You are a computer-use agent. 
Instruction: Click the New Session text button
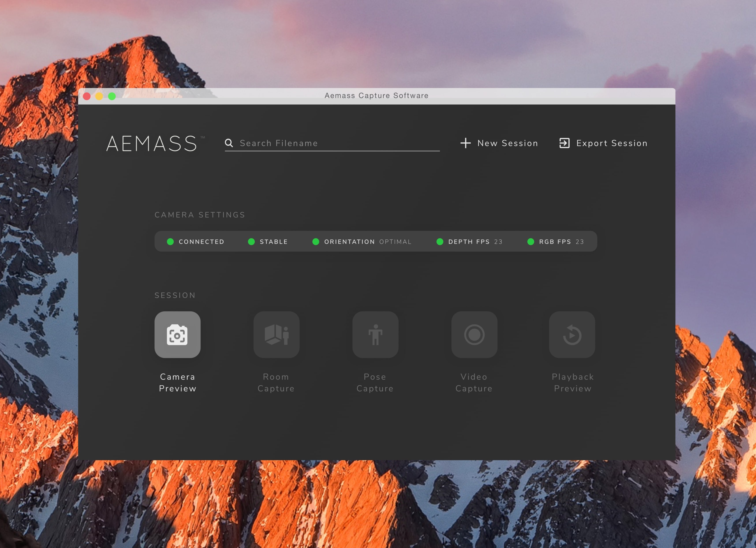coord(507,143)
